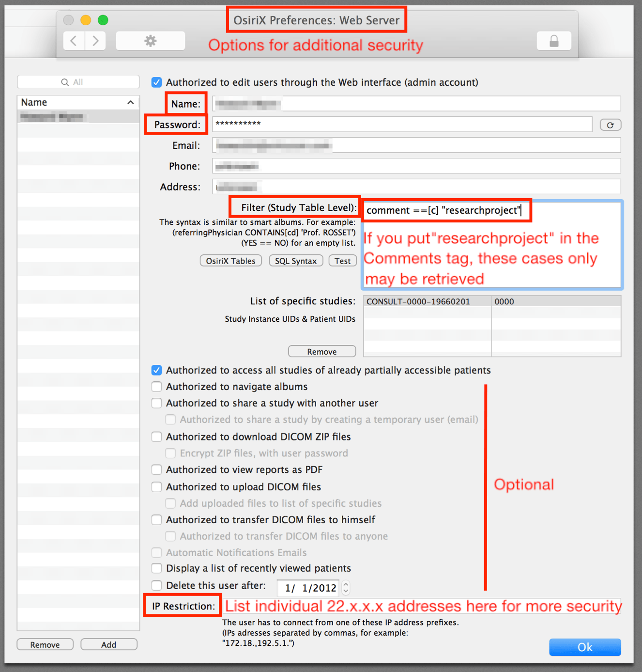642x672 pixels.
Task: Click the Phone input field
Action: tap(416, 166)
